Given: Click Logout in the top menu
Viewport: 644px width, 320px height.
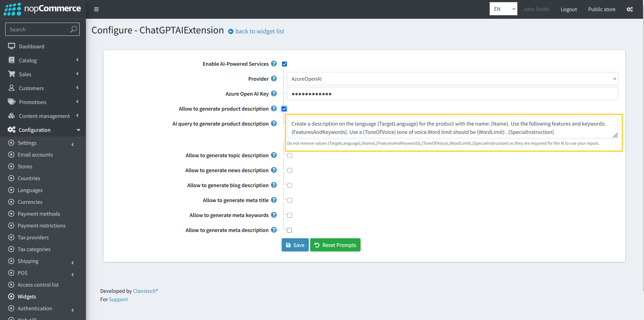Looking at the screenshot, I should (569, 9).
